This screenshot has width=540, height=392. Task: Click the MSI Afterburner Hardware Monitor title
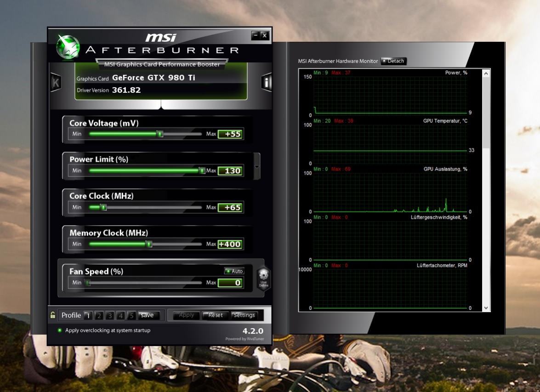tap(338, 61)
